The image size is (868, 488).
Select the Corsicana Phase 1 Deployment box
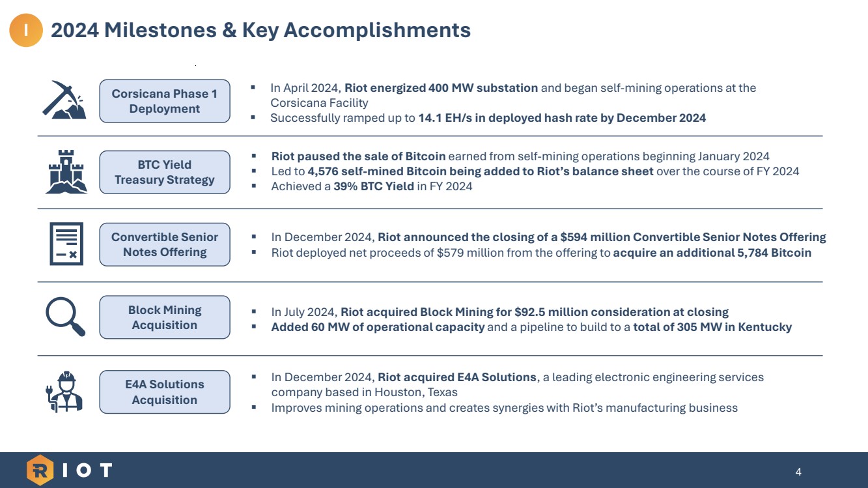pyautogui.click(x=165, y=101)
